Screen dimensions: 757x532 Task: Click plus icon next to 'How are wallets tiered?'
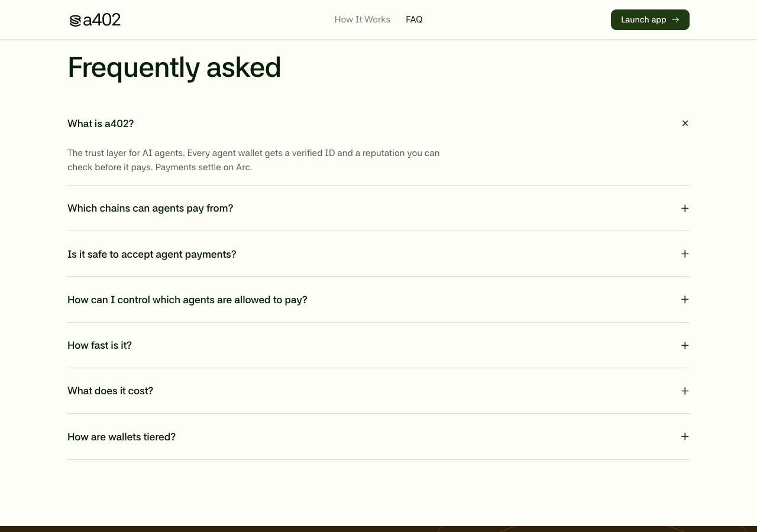pyautogui.click(x=685, y=436)
